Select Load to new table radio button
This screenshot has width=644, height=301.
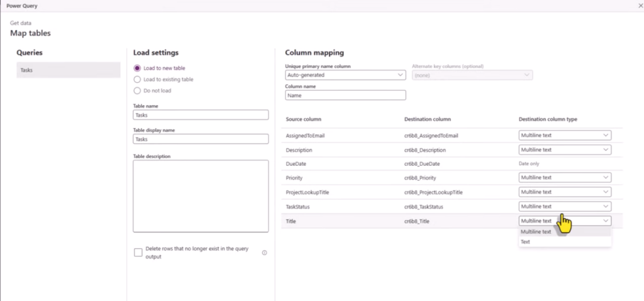[x=137, y=68]
